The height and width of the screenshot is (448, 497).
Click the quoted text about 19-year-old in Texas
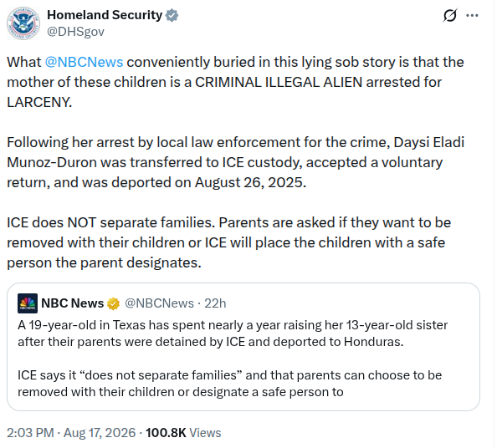pyautogui.click(x=233, y=333)
